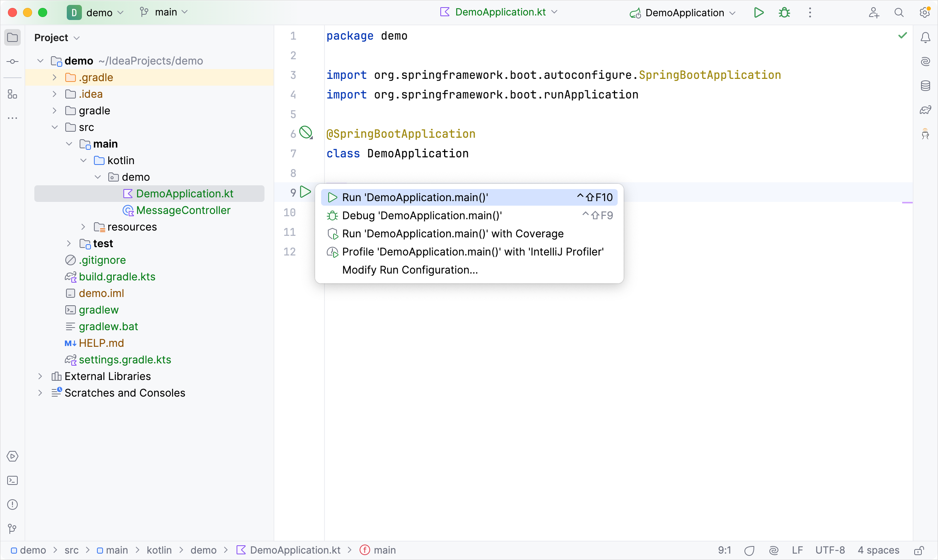Open Code With Me user icon
938x560 pixels.
tap(874, 12)
